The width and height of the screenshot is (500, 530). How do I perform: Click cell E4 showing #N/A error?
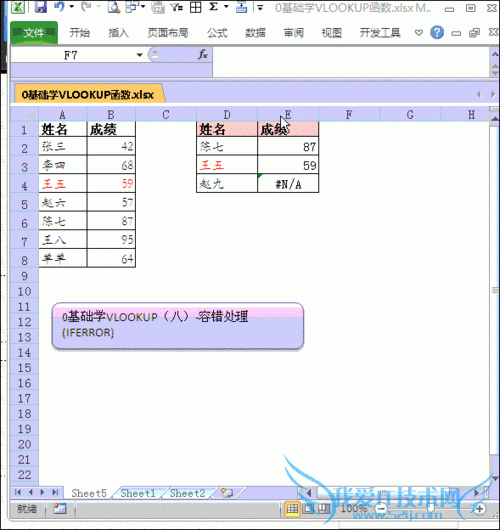(288, 184)
